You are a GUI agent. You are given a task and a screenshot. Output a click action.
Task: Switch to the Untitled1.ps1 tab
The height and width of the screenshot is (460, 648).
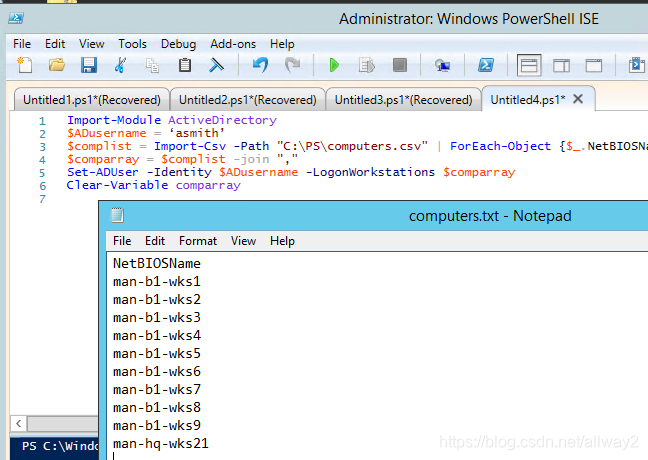tap(92, 100)
